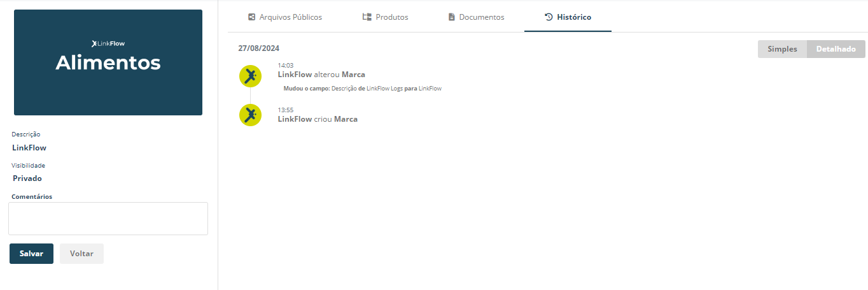Click the Produtos tab's hierarchy icon
868x290 pixels.
click(367, 17)
